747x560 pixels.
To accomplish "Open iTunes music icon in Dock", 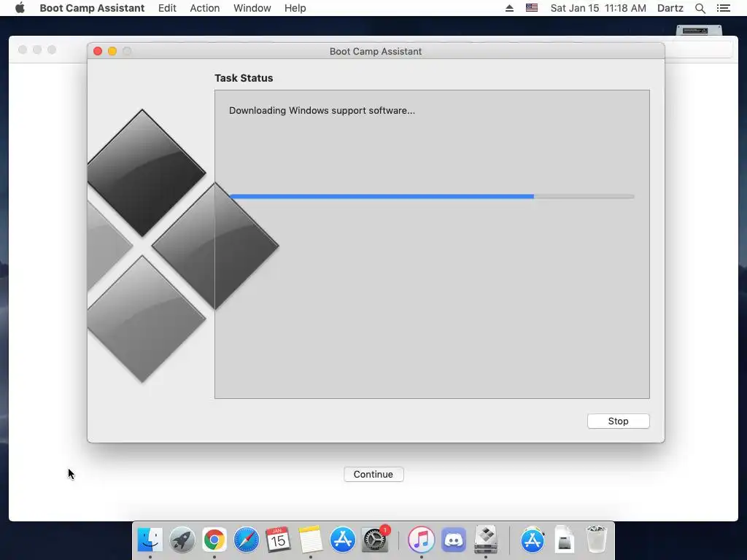I will (421, 540).
